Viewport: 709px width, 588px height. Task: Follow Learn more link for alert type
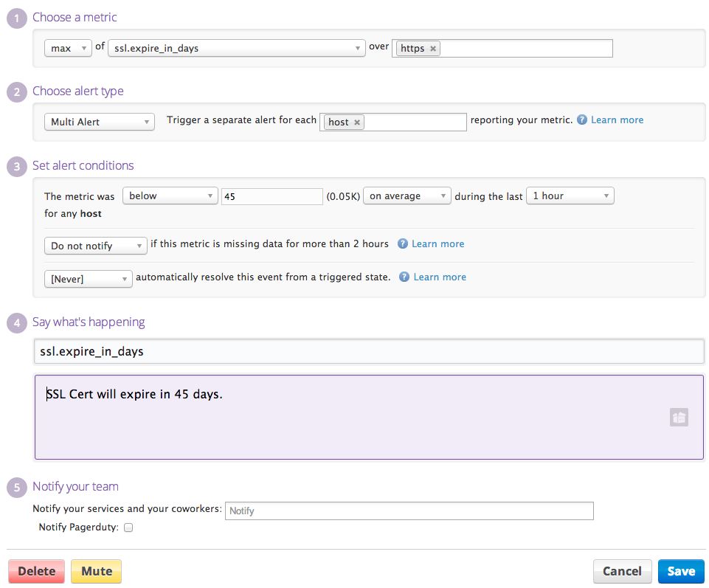(x=618, y=120)
